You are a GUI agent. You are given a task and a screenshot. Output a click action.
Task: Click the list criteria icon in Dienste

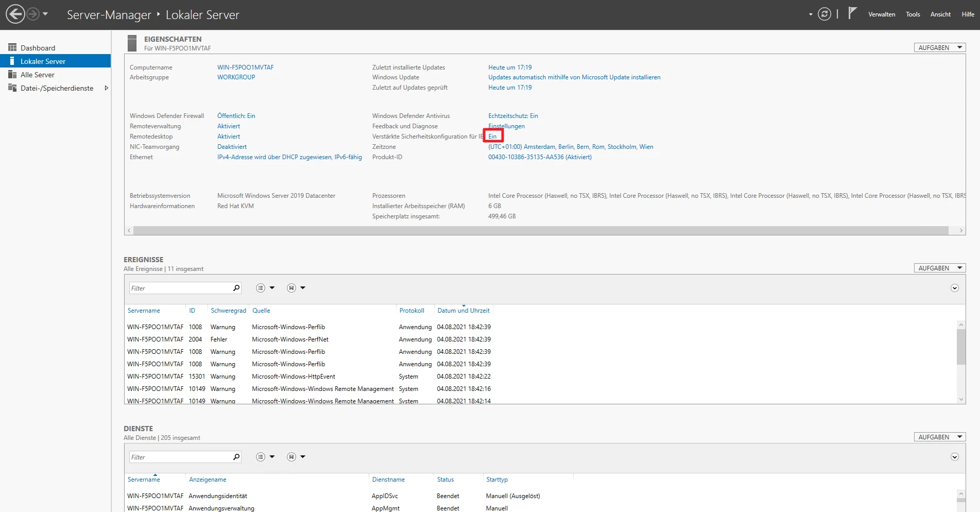pyautogui.click(x=261, y=457)
